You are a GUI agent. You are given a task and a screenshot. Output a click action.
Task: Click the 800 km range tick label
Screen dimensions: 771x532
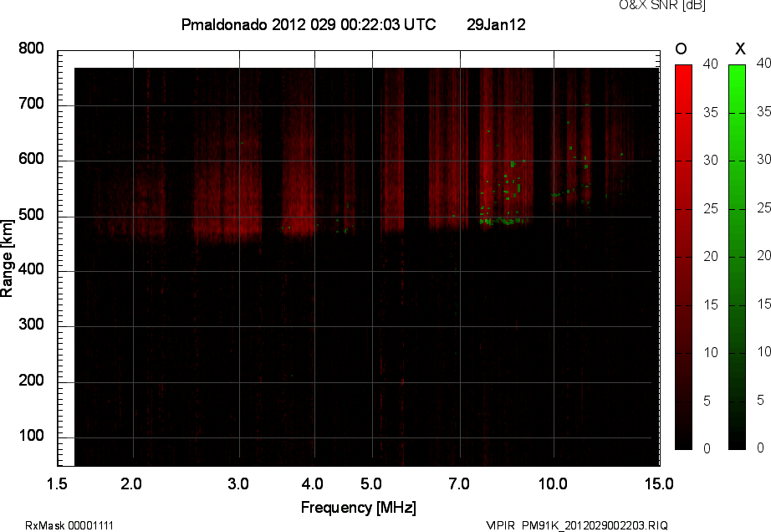31,49
